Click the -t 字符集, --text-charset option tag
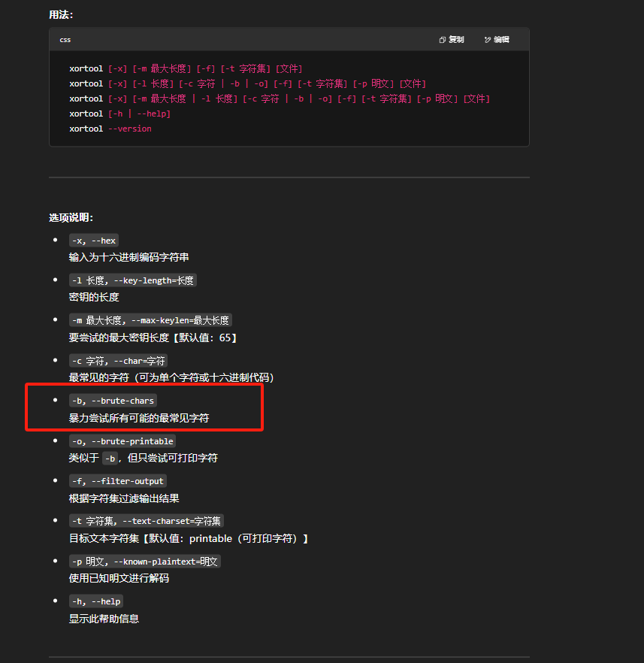Image resolution: width=644 pixels, height=663 pixels. point(147,521)
